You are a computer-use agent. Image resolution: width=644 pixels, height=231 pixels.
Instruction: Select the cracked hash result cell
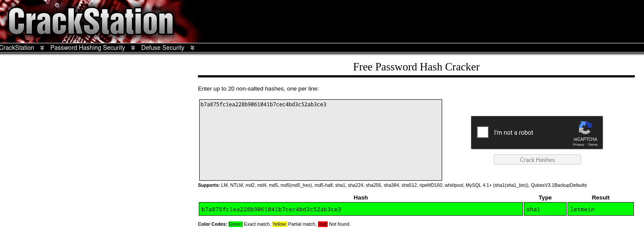pos(361,209)
